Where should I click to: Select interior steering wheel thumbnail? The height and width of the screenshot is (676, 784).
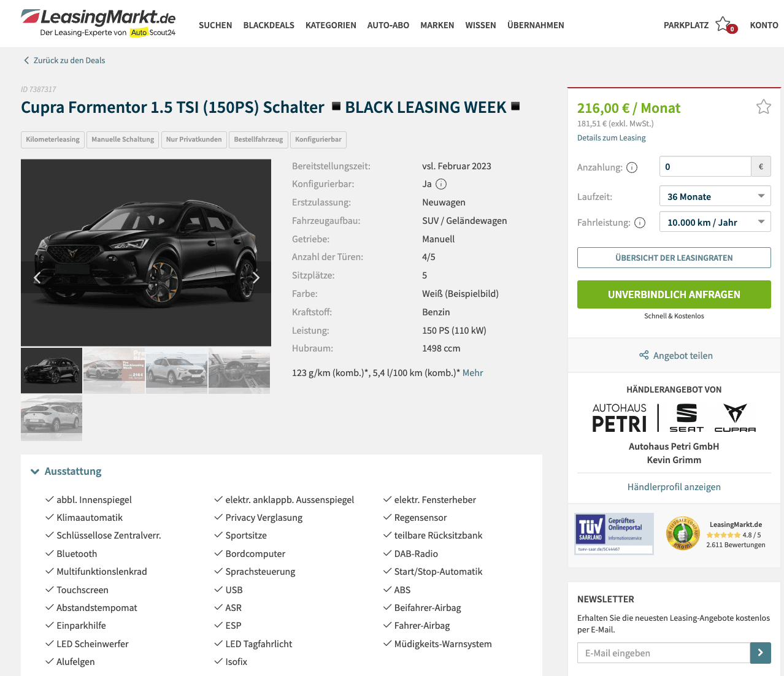click(x=239, y=371)
